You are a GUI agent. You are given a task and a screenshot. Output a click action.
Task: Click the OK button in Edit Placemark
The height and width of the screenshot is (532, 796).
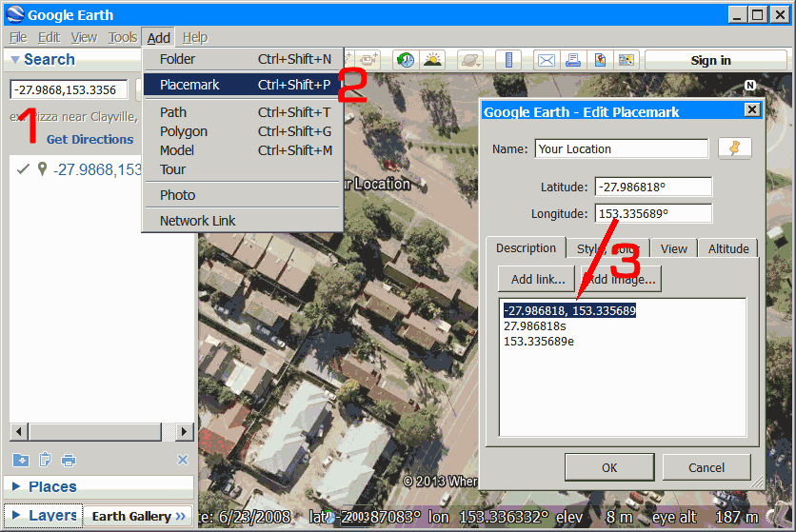click(x=609, y=467)
